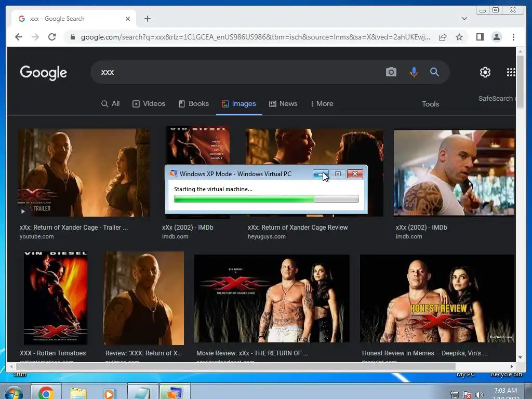Expand the tab search dropdown chevron
Image resolution: width=532 pixels, height=399 pixels.
(x=464, y=19)
